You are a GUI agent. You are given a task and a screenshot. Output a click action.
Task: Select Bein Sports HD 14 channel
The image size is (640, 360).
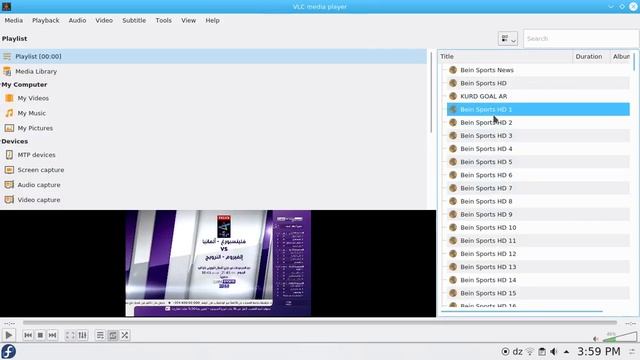[538, 280]
